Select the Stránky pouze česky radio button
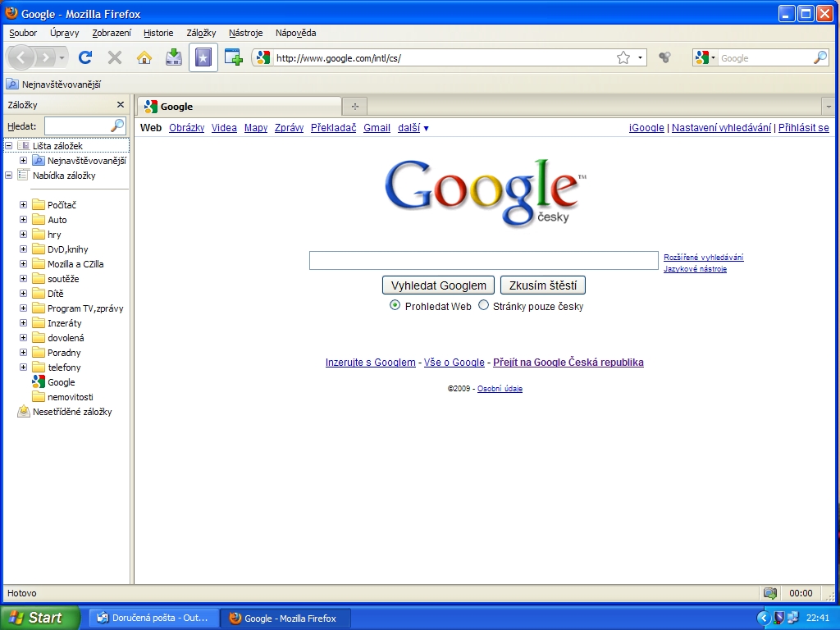 [483, 305]
